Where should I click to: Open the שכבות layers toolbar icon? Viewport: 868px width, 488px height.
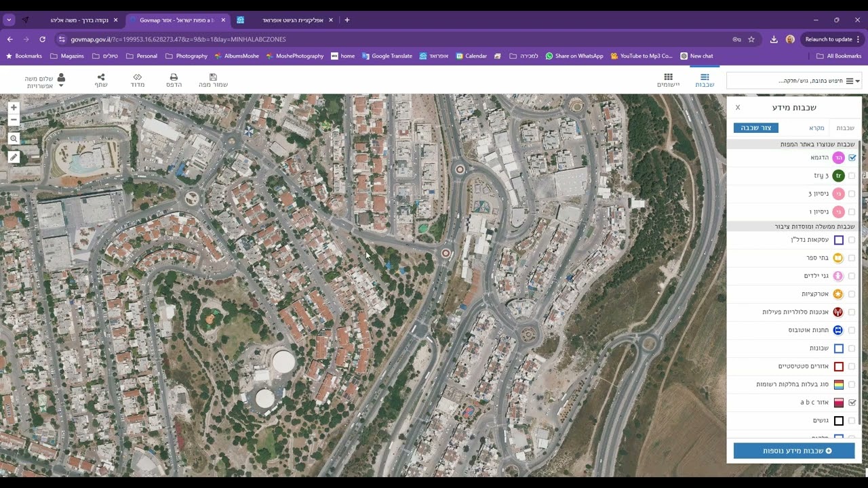705,81
